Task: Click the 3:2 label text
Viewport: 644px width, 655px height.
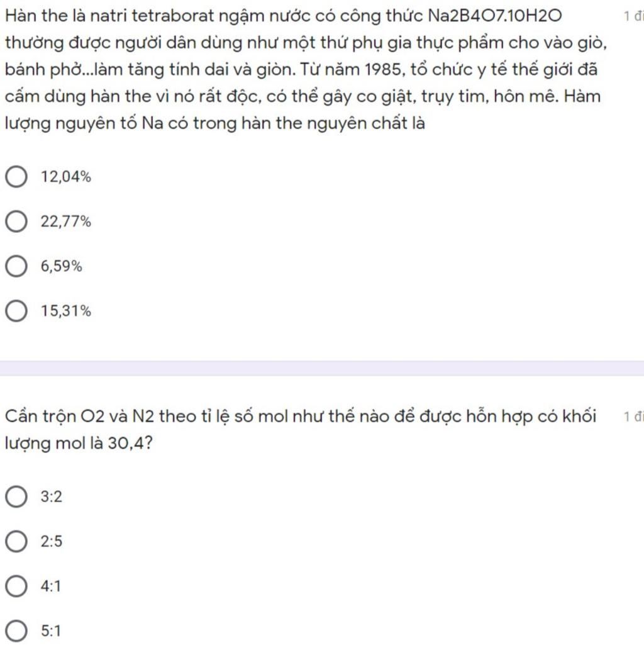Action: (52, 496)
